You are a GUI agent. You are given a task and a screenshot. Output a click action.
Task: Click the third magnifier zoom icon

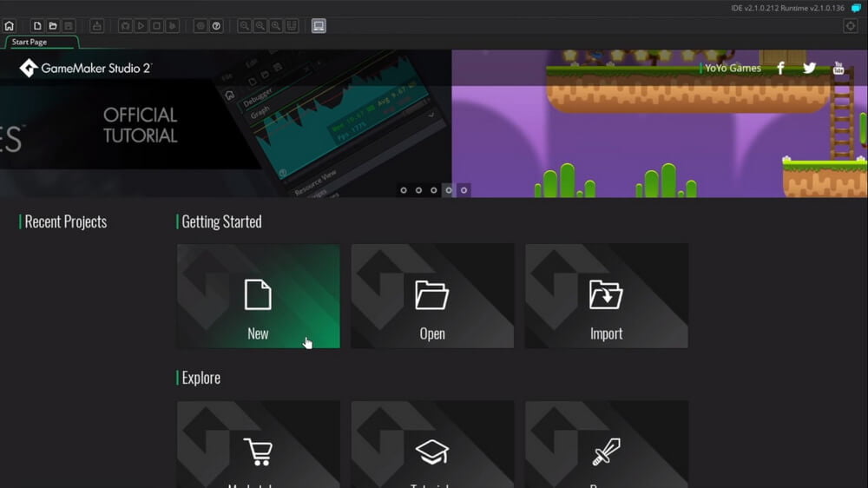pyautogui.click(x=276, y=26)
